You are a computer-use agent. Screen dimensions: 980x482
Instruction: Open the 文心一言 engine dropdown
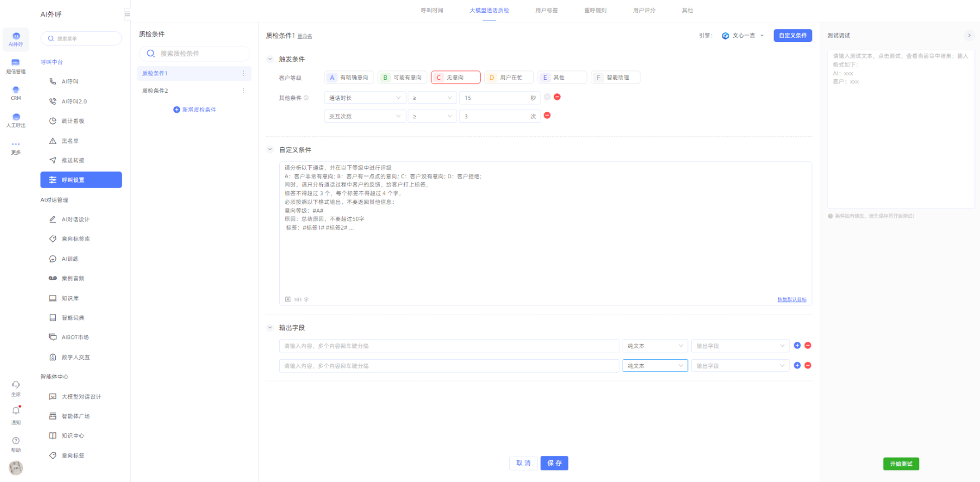point(743,36)
